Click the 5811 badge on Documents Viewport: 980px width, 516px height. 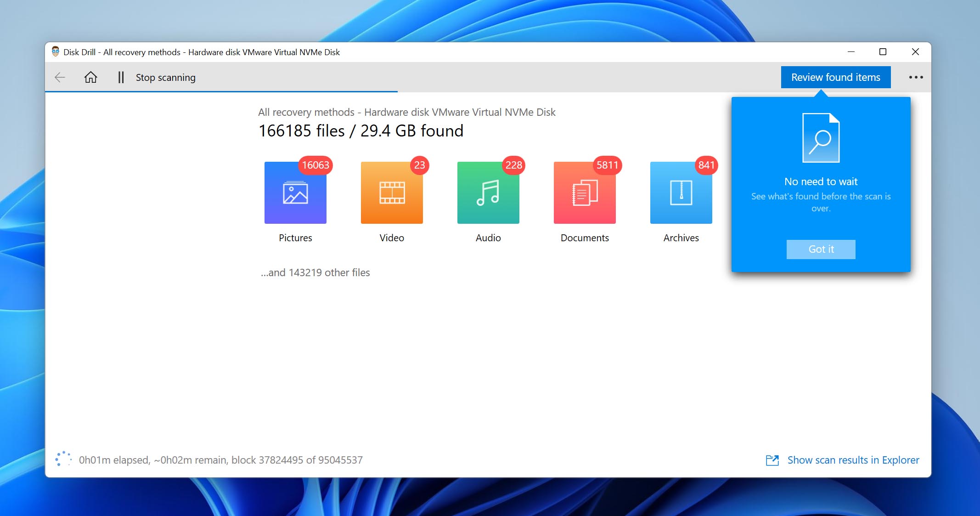click(x=607, y=165)
